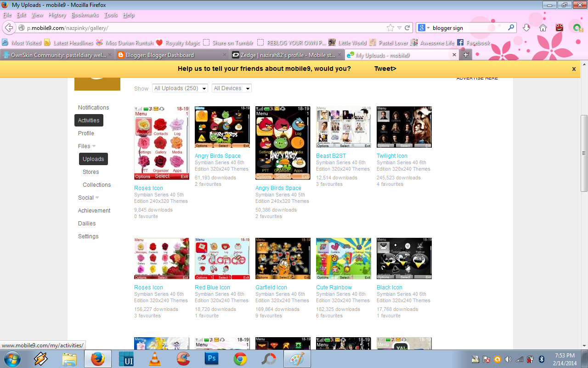Open Collections in sidebar
Viewport: 588px width, 368px height.
[97, 185]
